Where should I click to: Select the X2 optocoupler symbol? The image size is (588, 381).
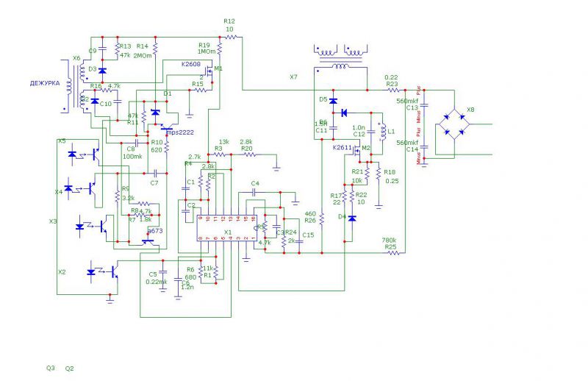pos(101,271)
